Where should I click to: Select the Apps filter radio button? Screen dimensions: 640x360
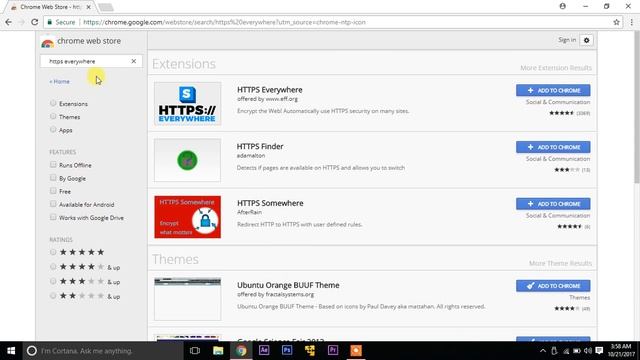pos(53,129)
